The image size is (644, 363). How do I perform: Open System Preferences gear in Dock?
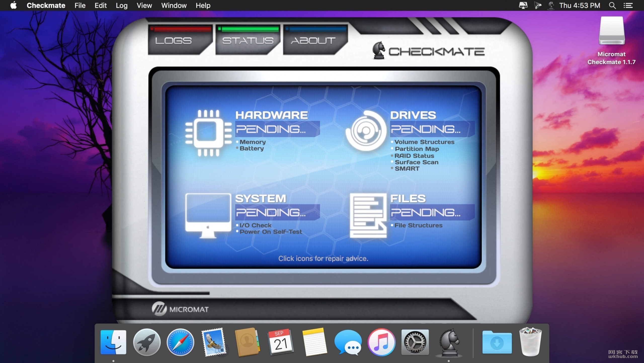pyautogui.click(x=415, y=342)
